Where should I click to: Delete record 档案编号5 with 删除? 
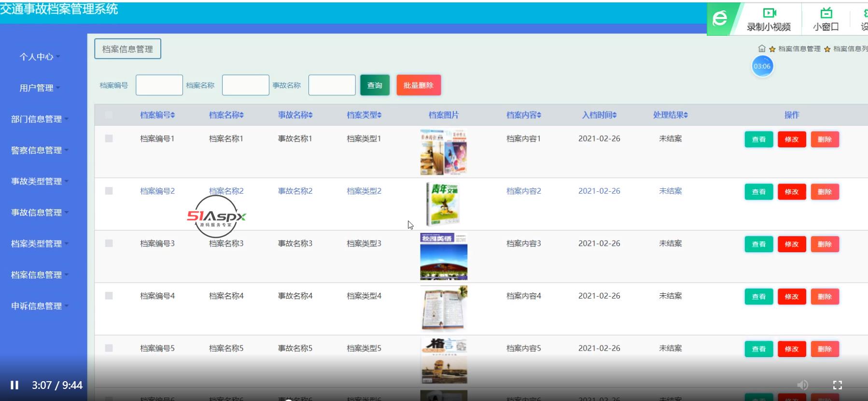(825, 349)
